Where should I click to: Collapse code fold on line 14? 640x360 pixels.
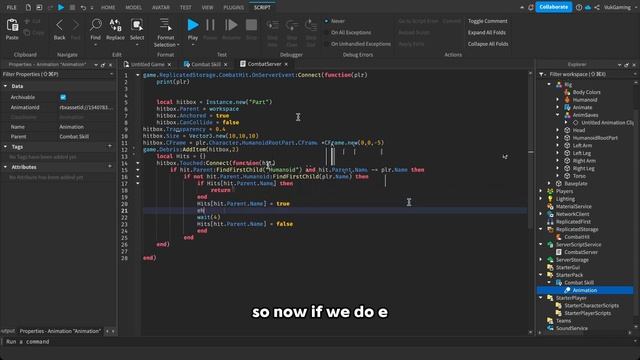138,163
